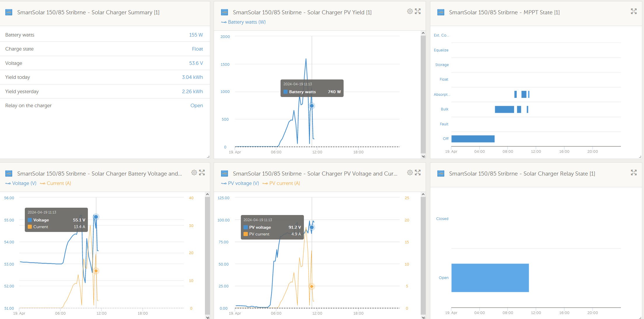The image size is (644, 319).
Task: Click Yield today 3.04 kWh value
Action: [x=192, y=77]
